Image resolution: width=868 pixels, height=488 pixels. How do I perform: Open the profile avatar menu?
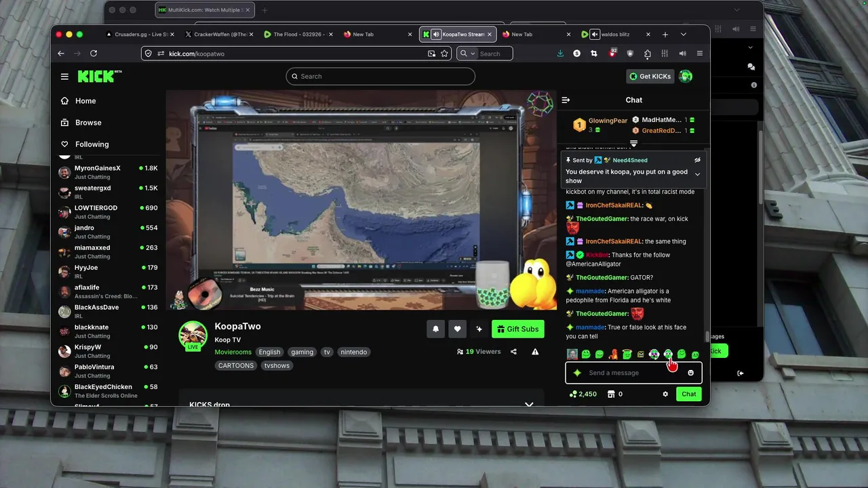pyautogui.click(x=686, y=77)
